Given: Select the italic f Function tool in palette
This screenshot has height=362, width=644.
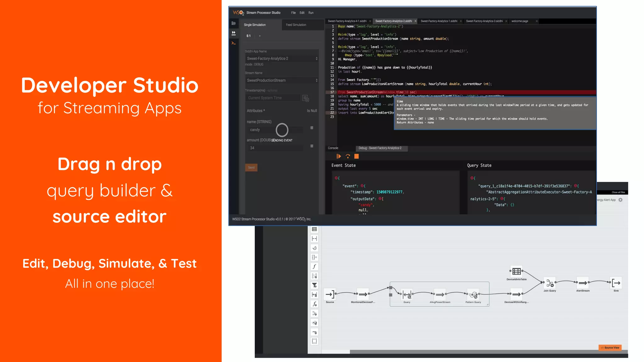Looking at the screenshot, I should pos(314,266).
